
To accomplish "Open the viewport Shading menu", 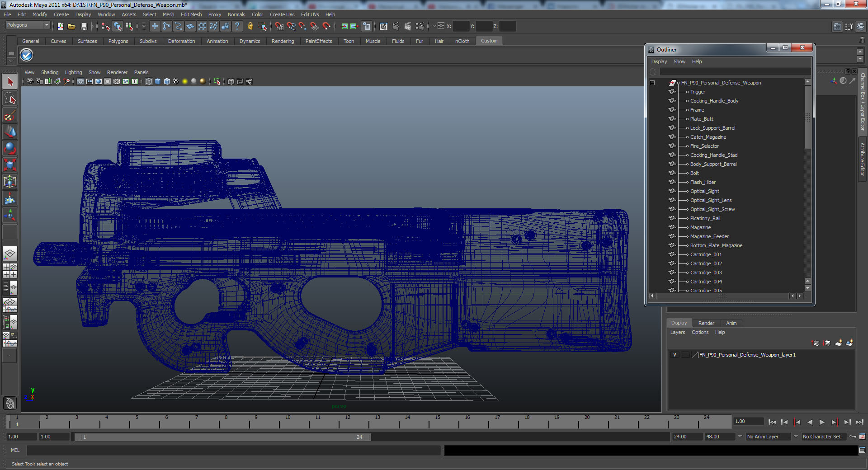I will click(50, 72).
